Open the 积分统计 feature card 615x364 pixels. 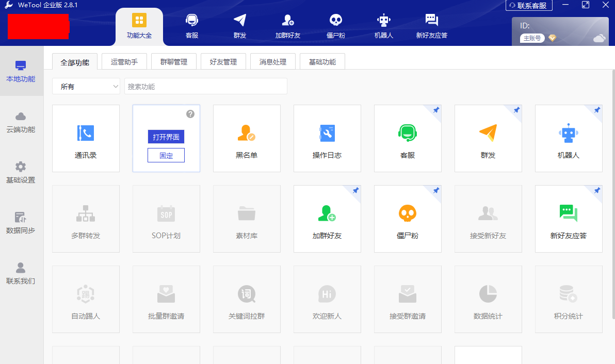tap(569, 300)
